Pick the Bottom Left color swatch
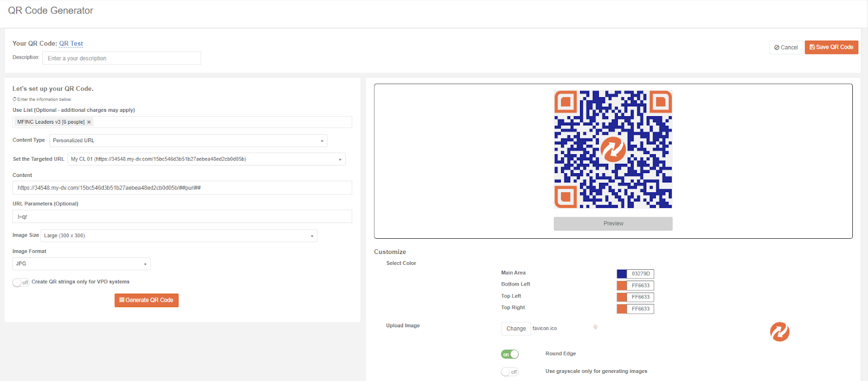The image size is (868, 381). [622, 285]
